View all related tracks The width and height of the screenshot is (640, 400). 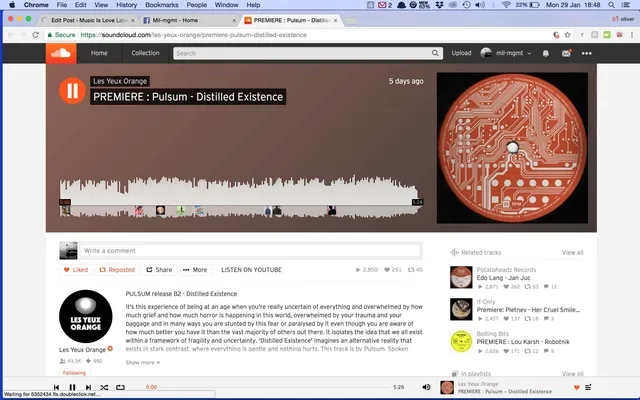(x=572, y=253)
